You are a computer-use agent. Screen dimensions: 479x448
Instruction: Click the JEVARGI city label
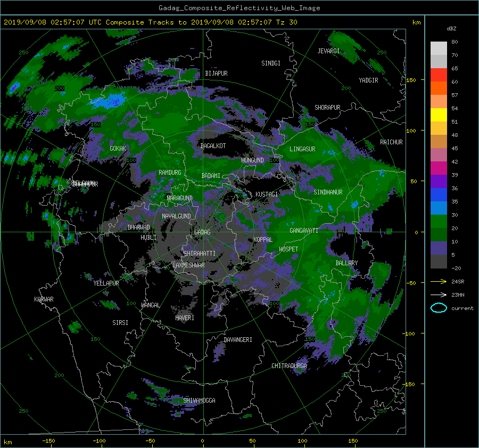(x=328, y=51)
